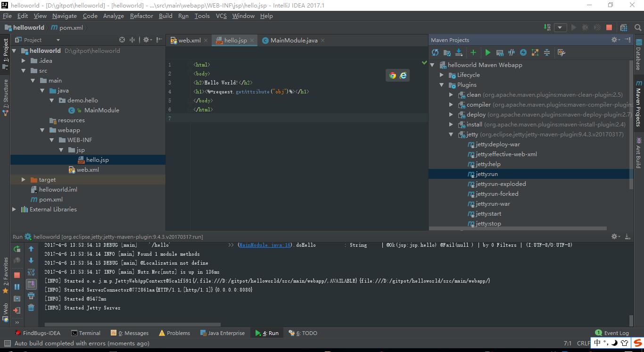Open in Chrome browser icon in editor
The image size is (644, 352).
(393, 75)
